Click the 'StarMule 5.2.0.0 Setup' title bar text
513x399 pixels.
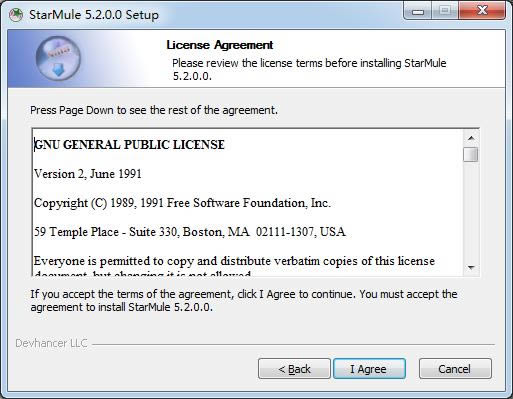coord(94,15)
